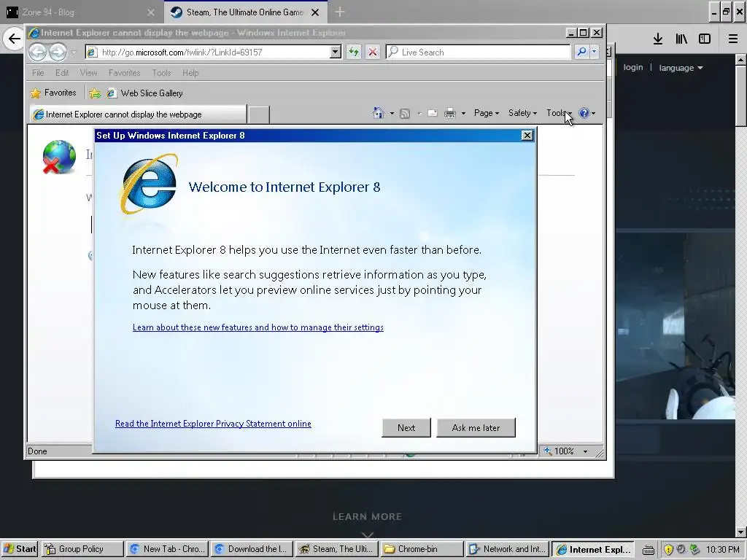This screenshot has width=747, height=560.
Task: Switch to New Tab Chrome taskbar item
Action: click(167, 549)
